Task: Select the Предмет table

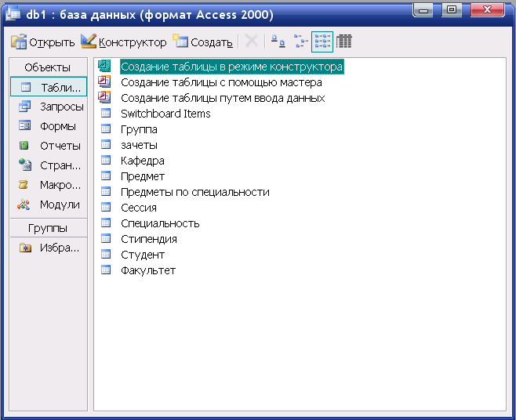Action: (x=143, y=176)
